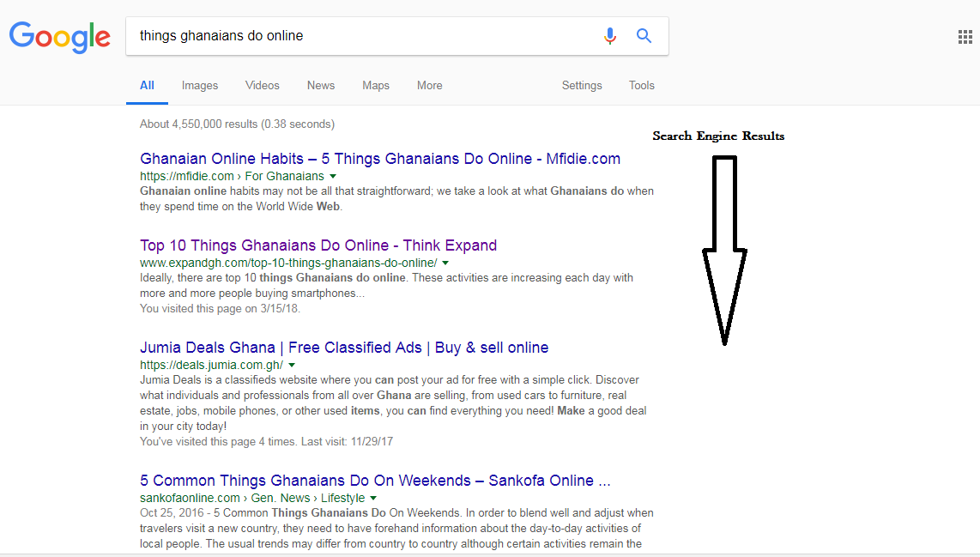Open search Settings menu
Screen dimensions: 980x557
[582, 86]
